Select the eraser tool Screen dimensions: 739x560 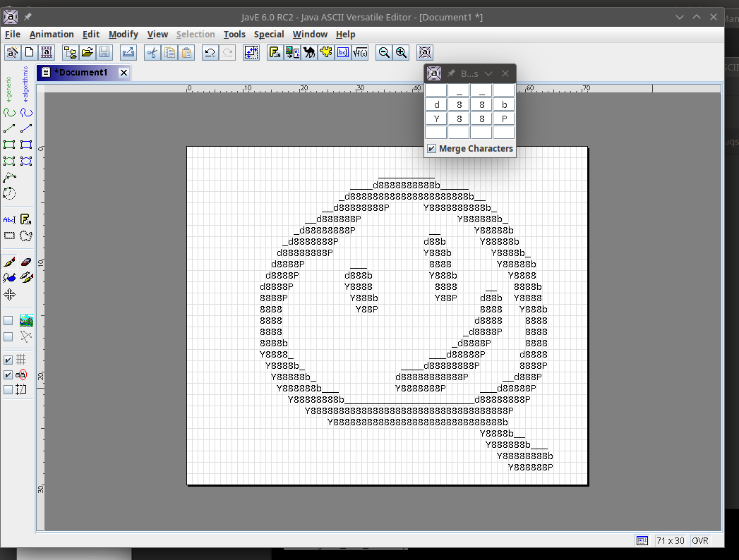(26, 262)
